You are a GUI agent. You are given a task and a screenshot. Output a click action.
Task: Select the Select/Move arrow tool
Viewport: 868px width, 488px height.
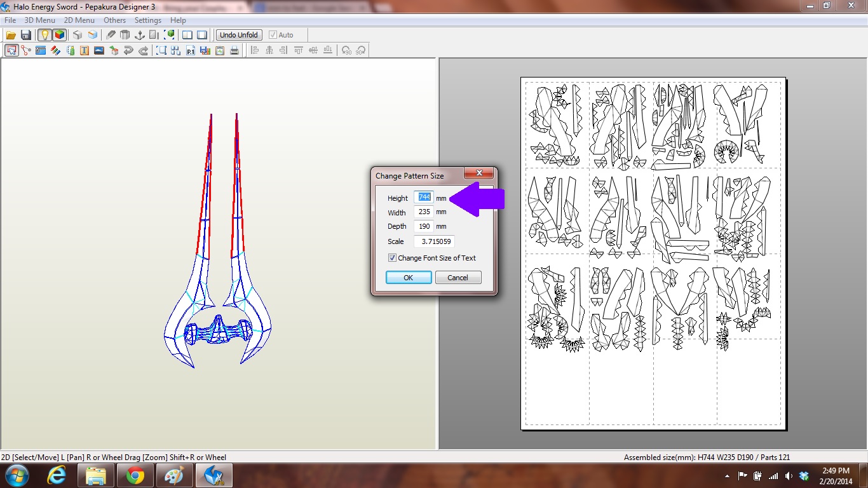11,51
